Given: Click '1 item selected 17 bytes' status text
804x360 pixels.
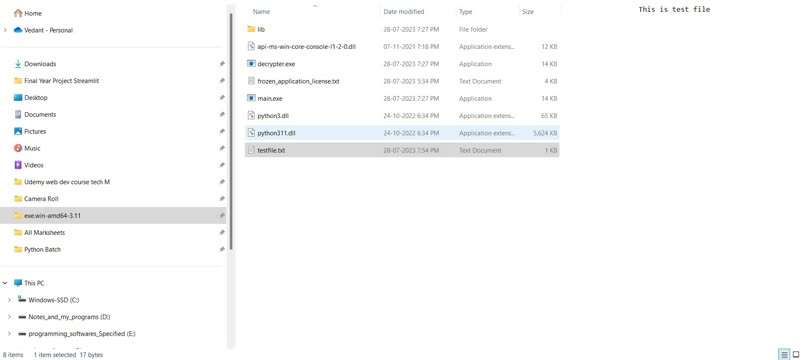Looking at the screenshot, I should tap(68, 354).
